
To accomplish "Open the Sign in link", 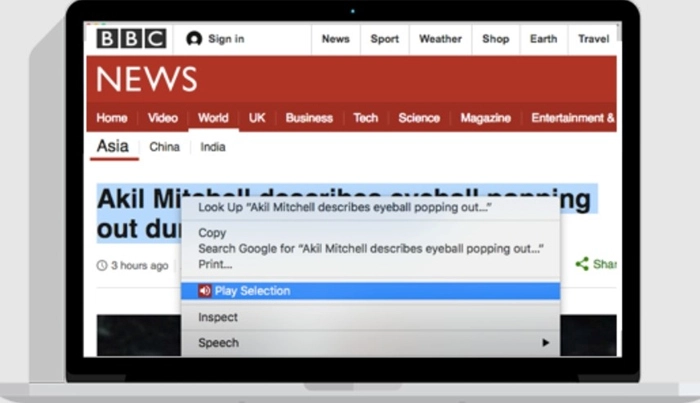I will (226, 39).
